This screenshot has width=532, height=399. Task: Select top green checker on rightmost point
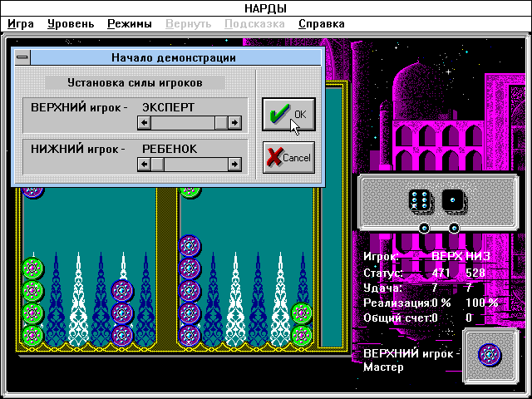click(x=302, y=313)
